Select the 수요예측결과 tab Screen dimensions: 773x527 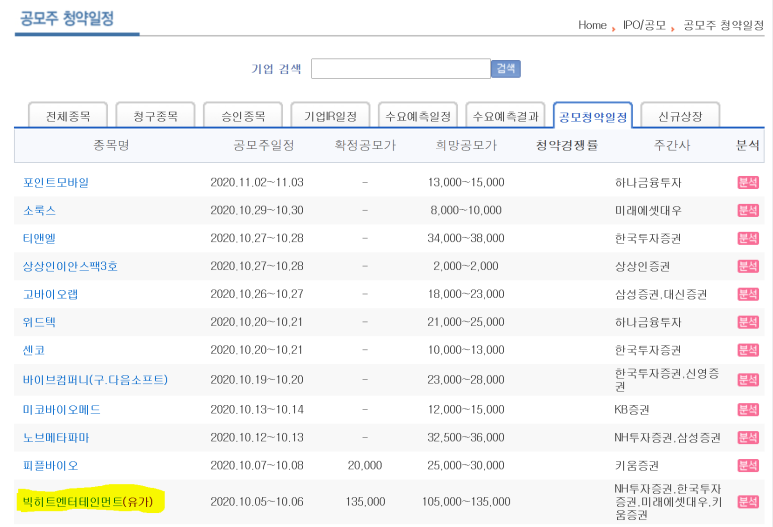pos(506,115)
